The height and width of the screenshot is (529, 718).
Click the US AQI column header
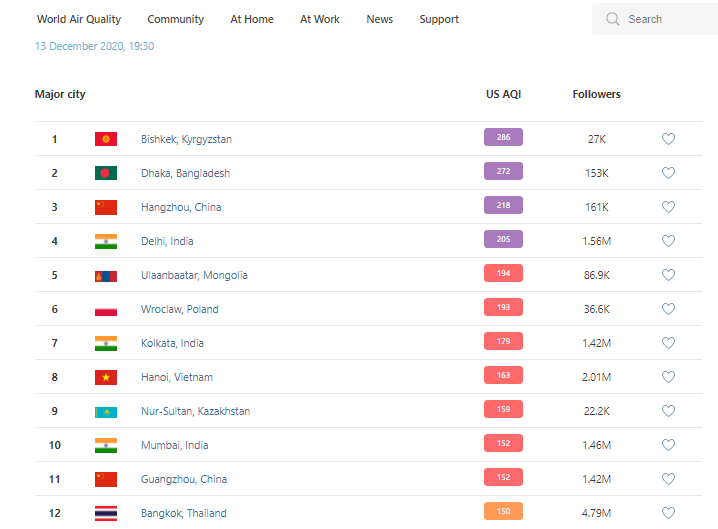[x=503, y=94]
